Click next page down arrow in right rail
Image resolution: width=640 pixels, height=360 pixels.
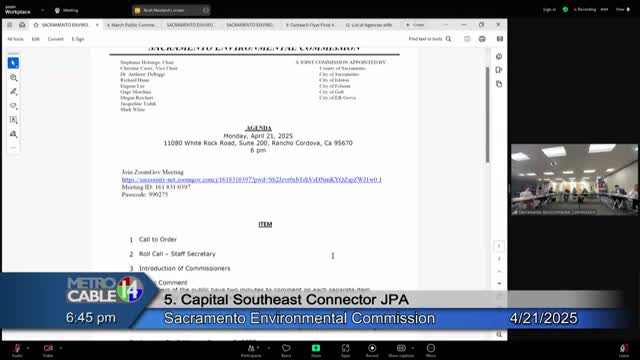coord(499,283)
